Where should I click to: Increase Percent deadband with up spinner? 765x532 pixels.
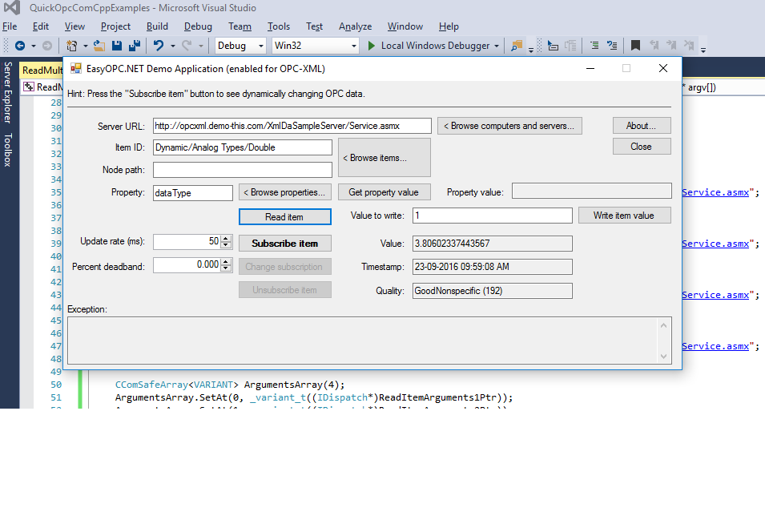[226, 262]
